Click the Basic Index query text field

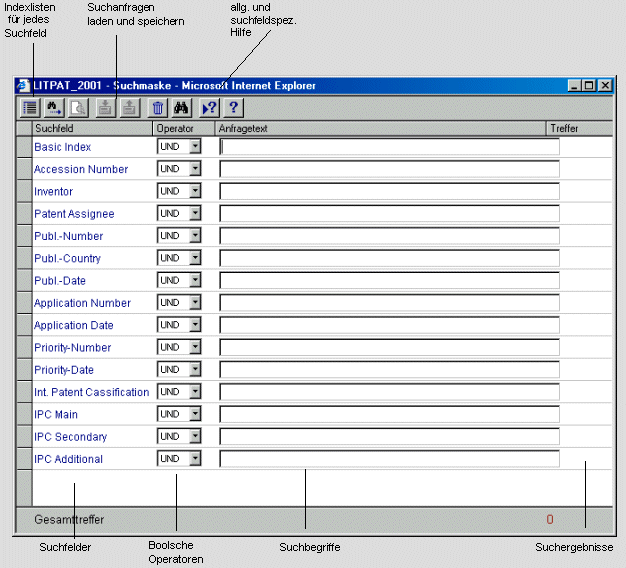tap(389, 147)
